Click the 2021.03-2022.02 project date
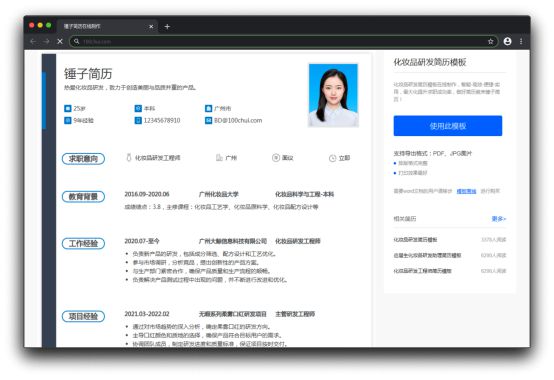 tap(147, 314)
